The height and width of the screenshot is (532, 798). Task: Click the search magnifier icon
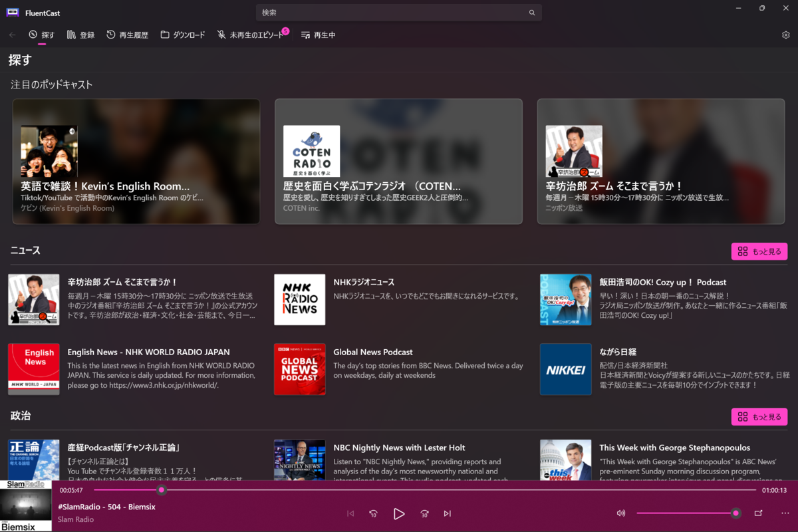532,13
